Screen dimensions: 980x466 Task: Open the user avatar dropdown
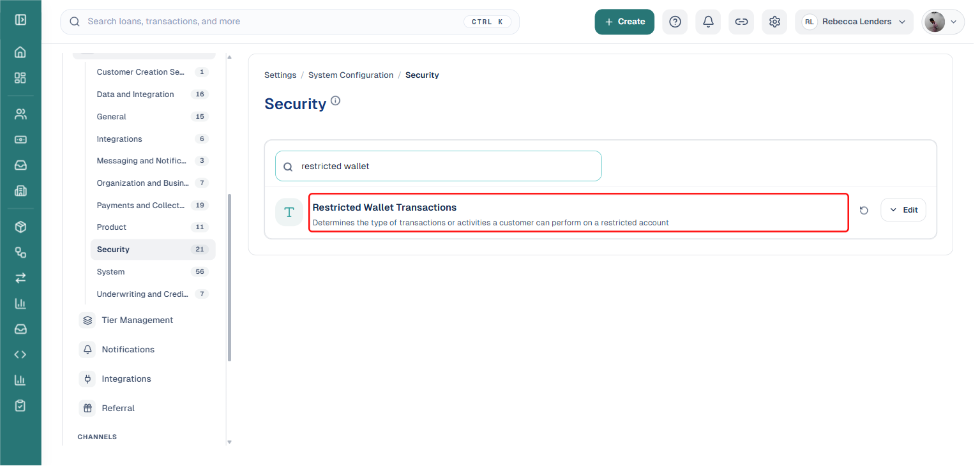point(942,22)
